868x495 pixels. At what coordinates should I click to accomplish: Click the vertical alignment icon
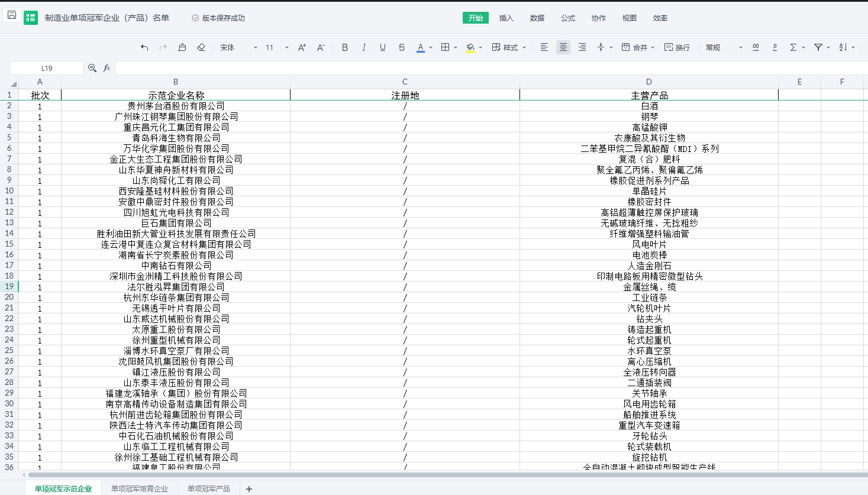601,47
